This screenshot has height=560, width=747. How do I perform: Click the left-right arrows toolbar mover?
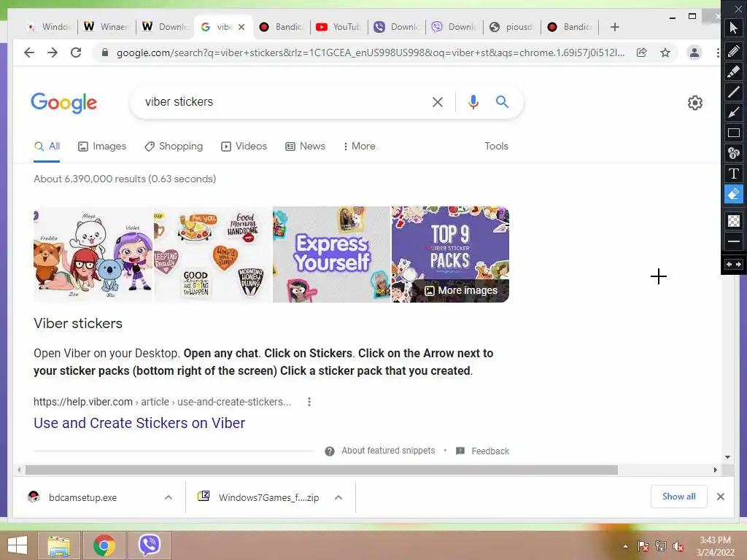click(x=734, y=264)
